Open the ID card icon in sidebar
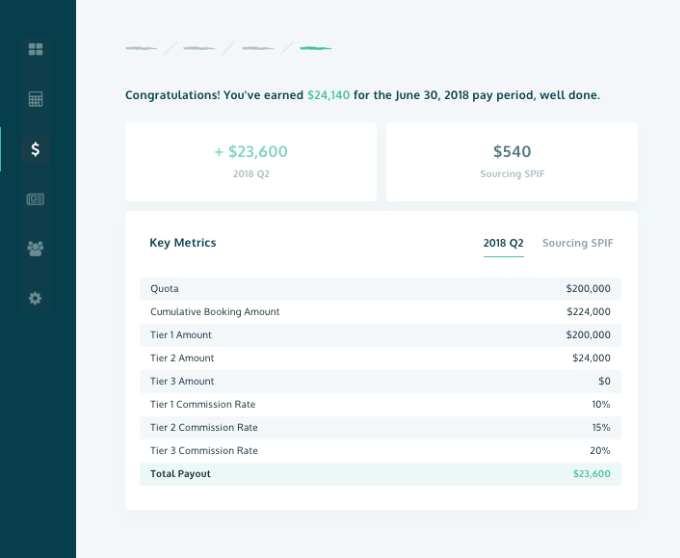This screenshot has height=558, width=680. 36,199
